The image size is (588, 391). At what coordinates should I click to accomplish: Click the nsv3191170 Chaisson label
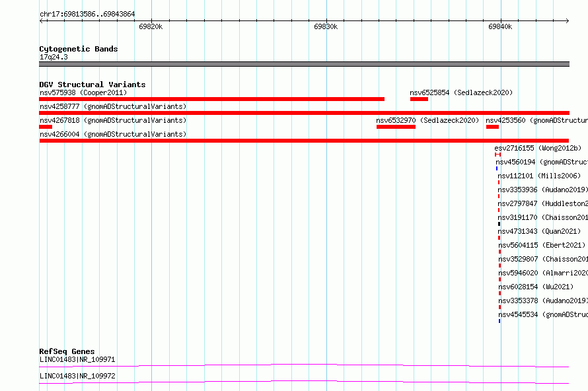(x=542, y=217)
